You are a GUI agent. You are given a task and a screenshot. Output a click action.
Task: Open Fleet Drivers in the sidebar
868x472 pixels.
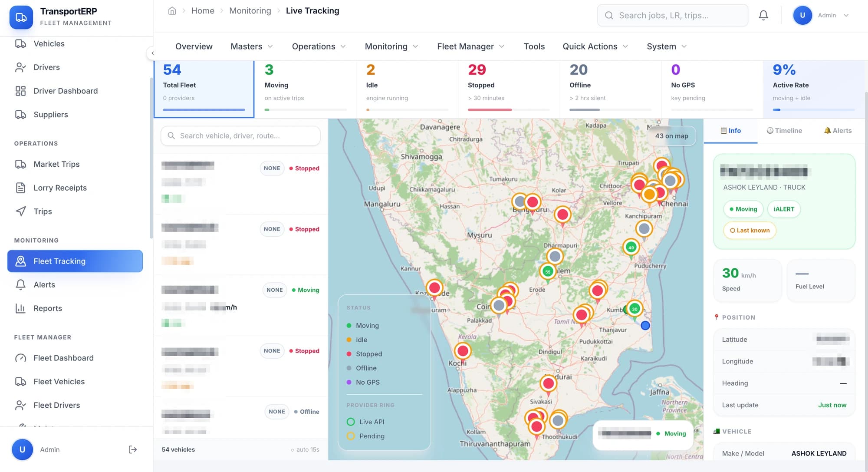(75, 405)
